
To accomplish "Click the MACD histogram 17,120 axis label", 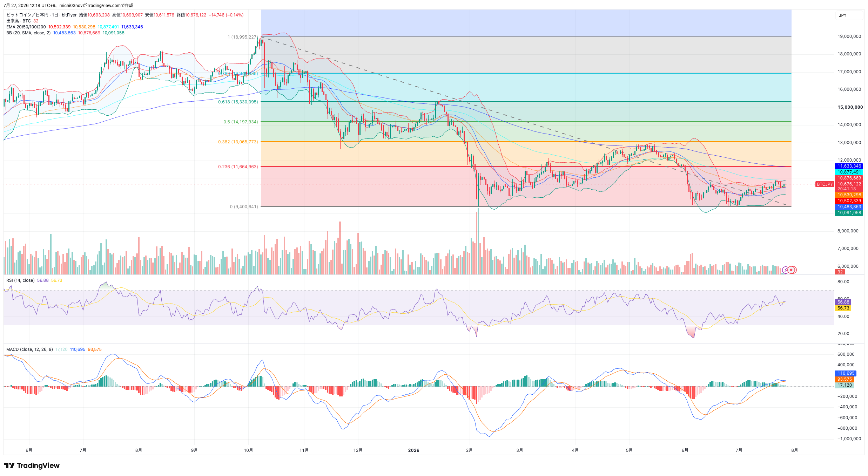I will tap(845, 385).
